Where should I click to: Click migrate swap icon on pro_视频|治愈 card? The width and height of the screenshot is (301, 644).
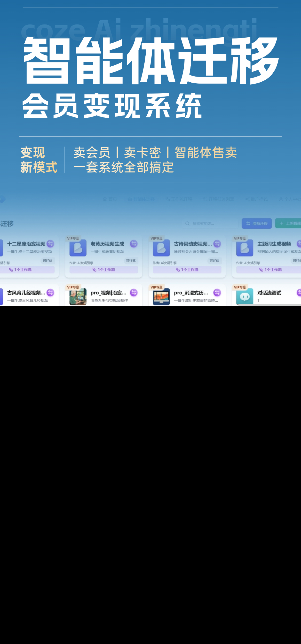(x=134, y=292)
